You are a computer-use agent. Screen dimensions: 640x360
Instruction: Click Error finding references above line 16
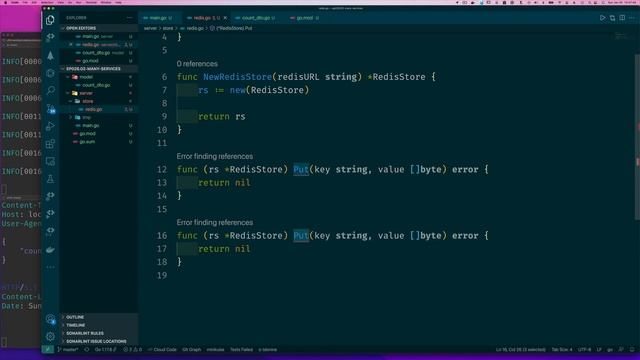[x=215, y=222]
